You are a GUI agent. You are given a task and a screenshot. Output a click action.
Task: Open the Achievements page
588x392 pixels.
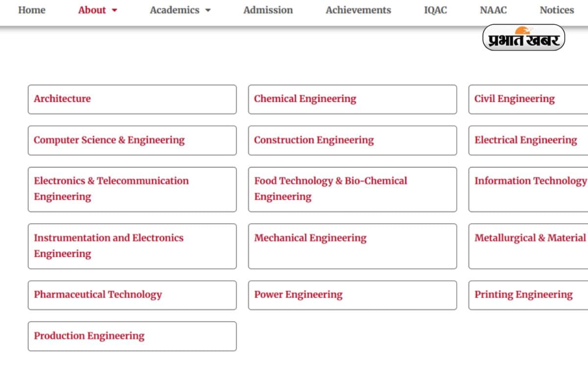click(x=358, y=10)
